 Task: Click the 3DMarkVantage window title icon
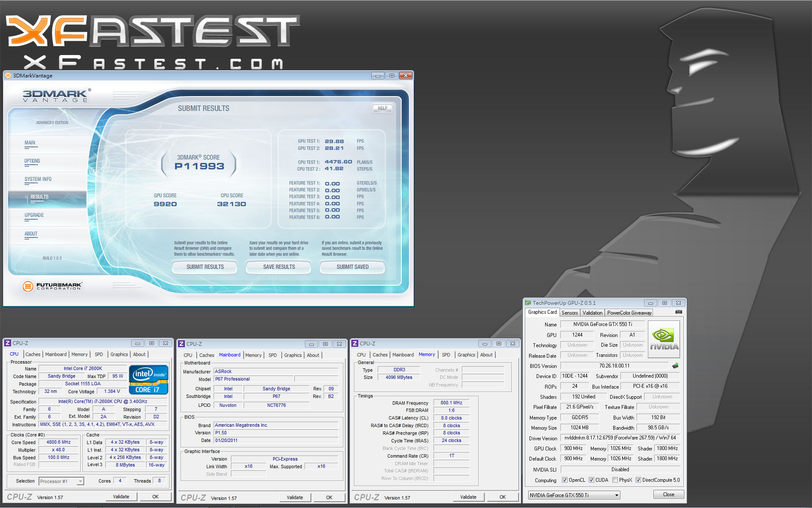coord(8,76)
